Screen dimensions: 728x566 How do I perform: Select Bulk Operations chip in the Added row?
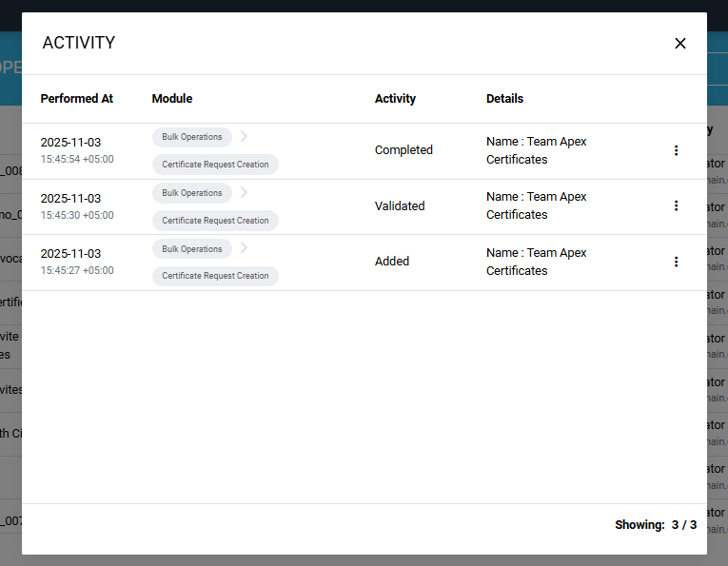coord(191,249)
